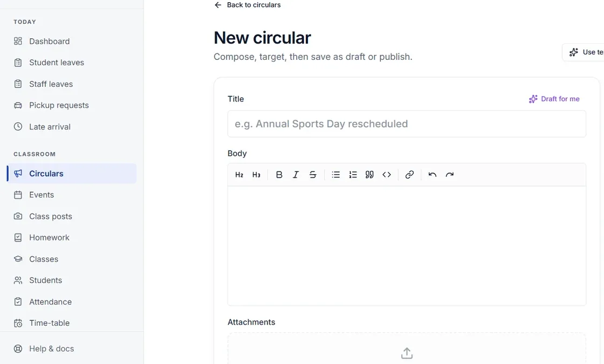Select Circulars in sidebar
Screen dimensions: 604x364
click(x=72, y=173)
